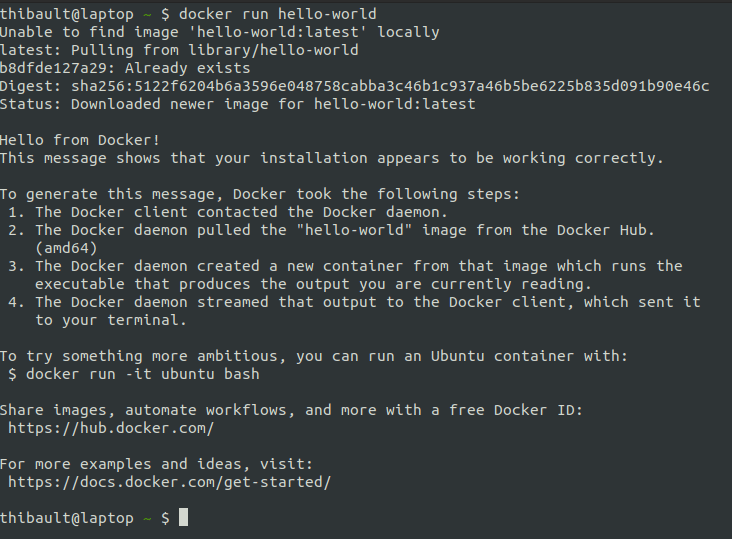Click 'thibault@laptop' in the first prompt line
The height and width of the screenshot is (539, 732).
point(66,14)
